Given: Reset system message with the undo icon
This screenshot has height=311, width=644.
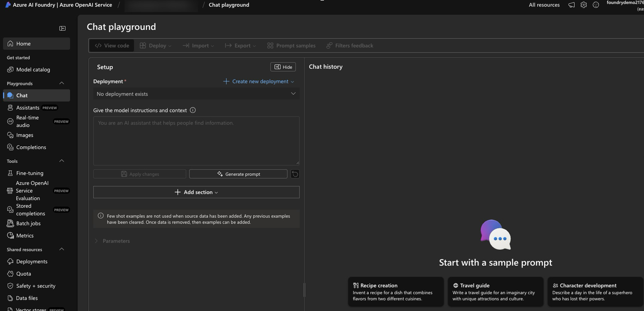Looking at the screenshot, I should (295, 174).
